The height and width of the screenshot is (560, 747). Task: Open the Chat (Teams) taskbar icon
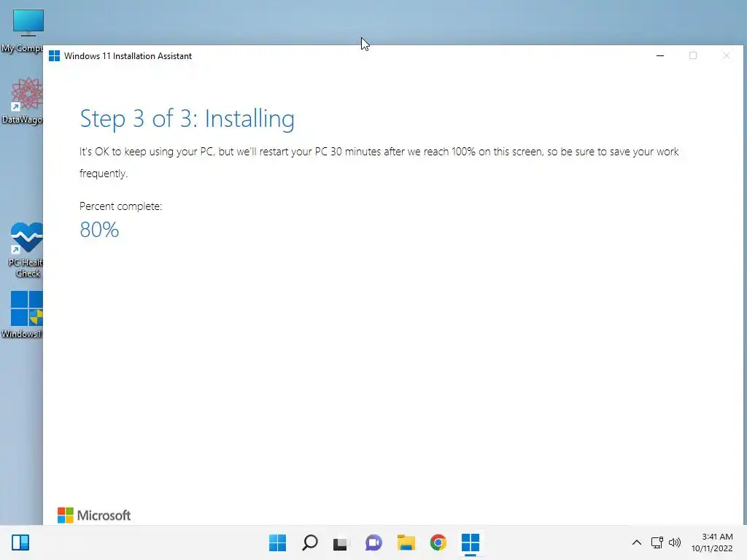click(x=373, y=542)
